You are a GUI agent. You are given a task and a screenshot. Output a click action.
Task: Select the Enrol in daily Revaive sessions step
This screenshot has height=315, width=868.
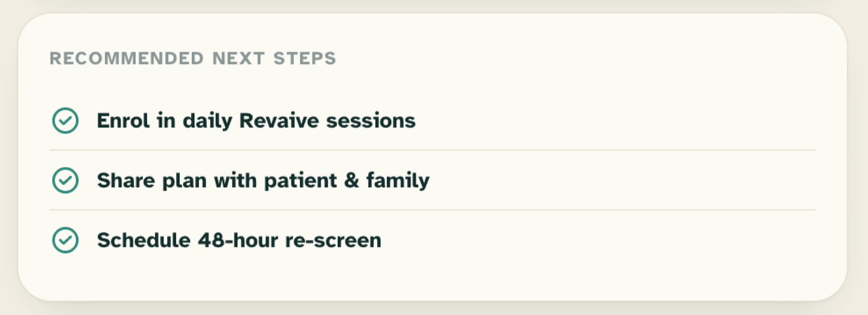(432, 120)
